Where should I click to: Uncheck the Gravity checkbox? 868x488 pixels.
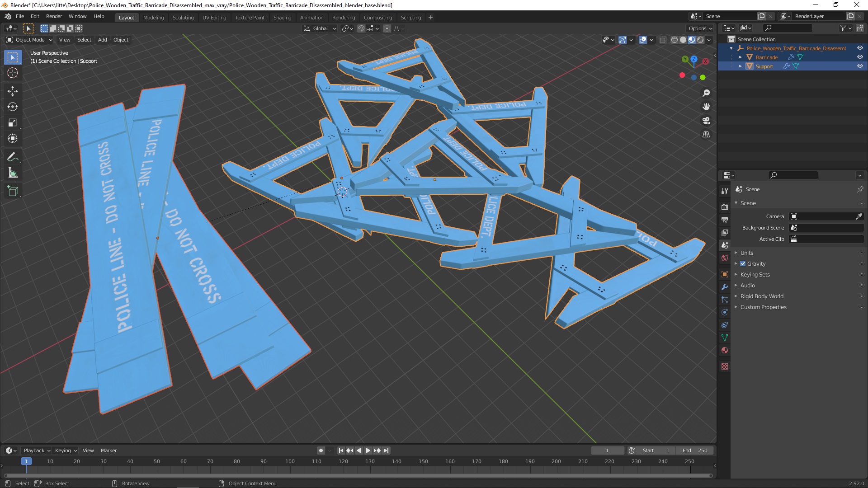pyautogui.click(x=743, y=263)
